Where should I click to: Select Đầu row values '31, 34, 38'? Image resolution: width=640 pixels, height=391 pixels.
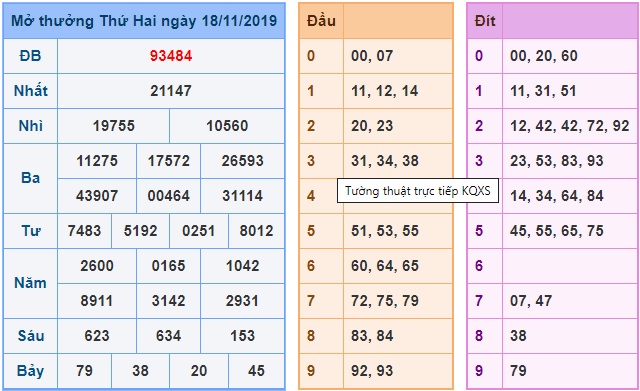[x=384, y=161]
